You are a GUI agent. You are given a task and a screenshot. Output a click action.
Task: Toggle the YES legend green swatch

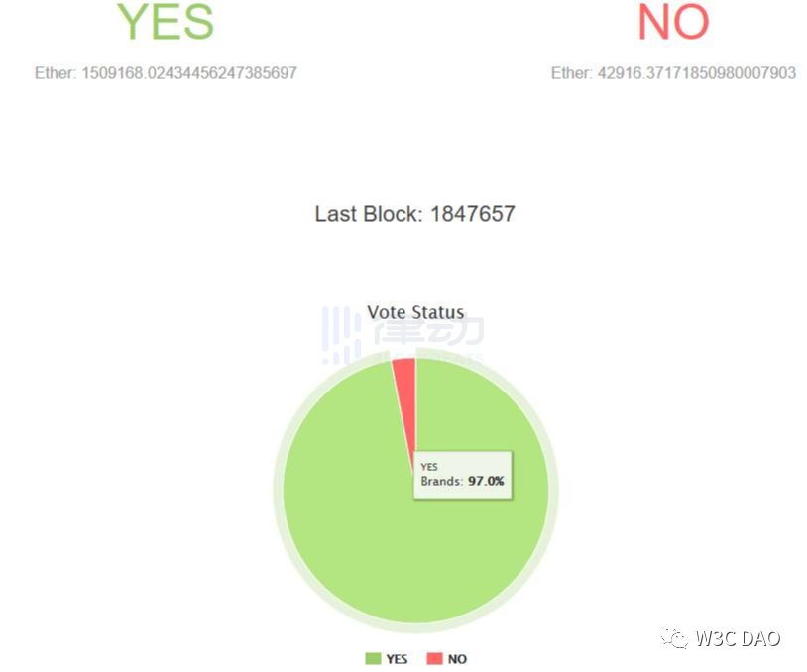(373, 659)
